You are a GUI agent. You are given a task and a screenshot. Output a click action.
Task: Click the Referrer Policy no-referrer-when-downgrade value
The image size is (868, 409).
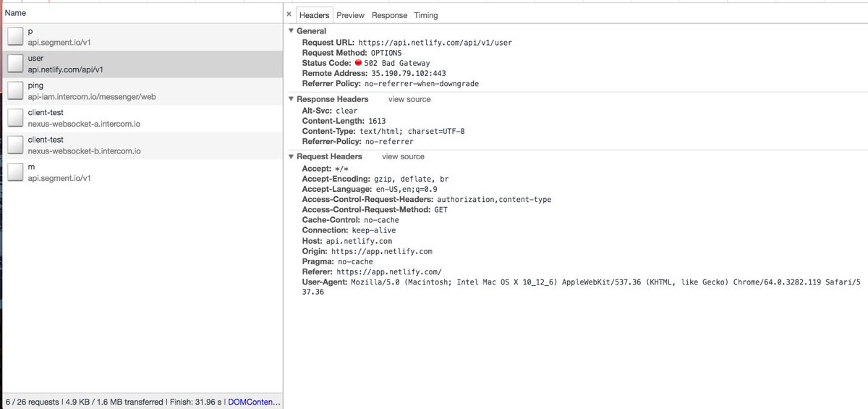pyautogui.click(x=422, y=83)
